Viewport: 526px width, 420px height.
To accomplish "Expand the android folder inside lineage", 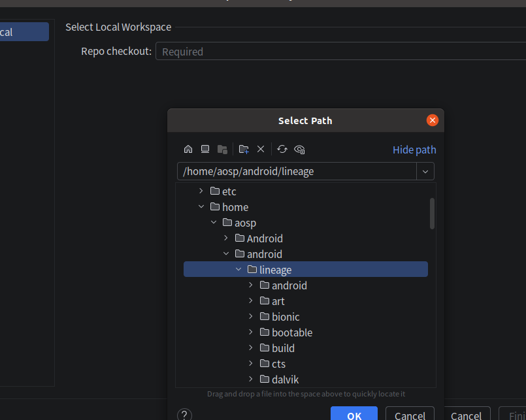I will [x=251, y=285].
